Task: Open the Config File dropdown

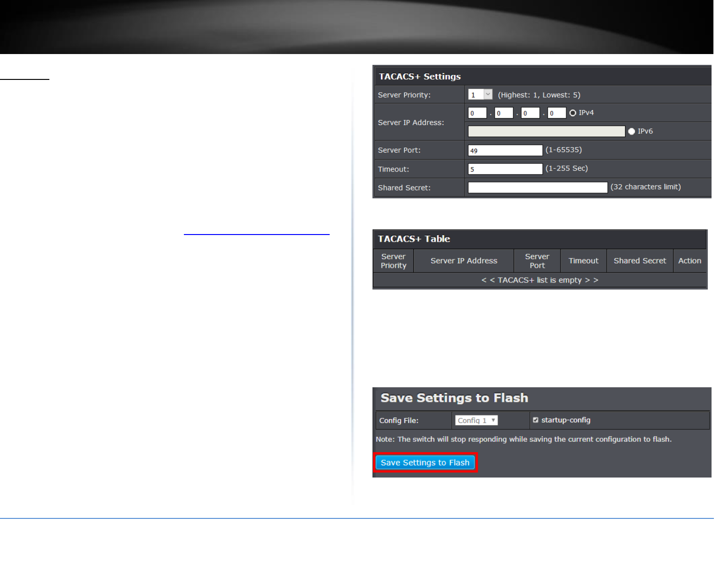Action: point(476,420)
